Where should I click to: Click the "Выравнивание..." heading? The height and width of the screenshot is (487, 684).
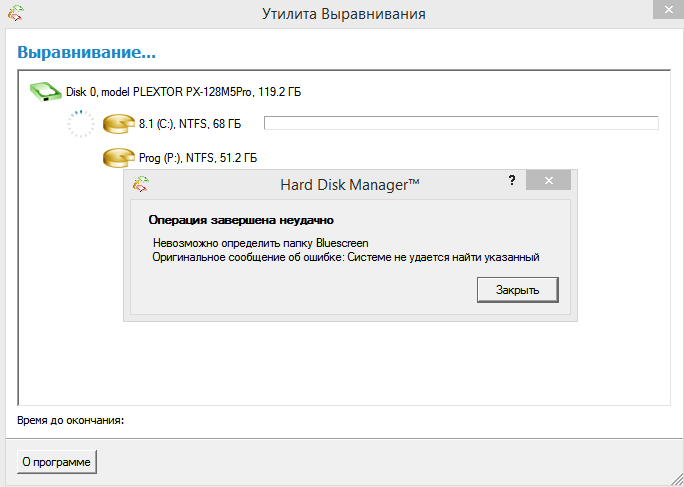tap(86, 52)
